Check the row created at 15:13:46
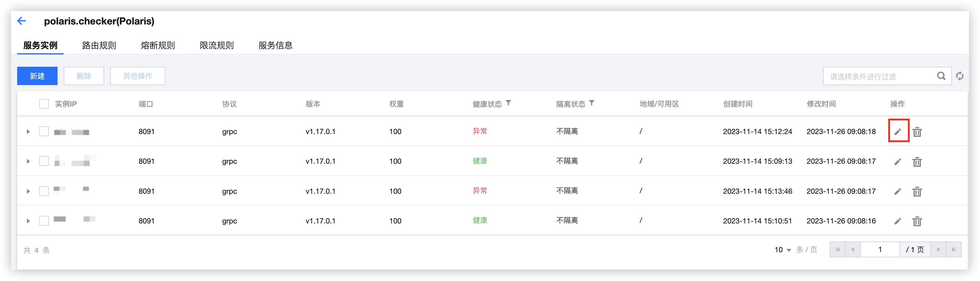The width and height of the screenshot is (980, 281). (44, 191)
